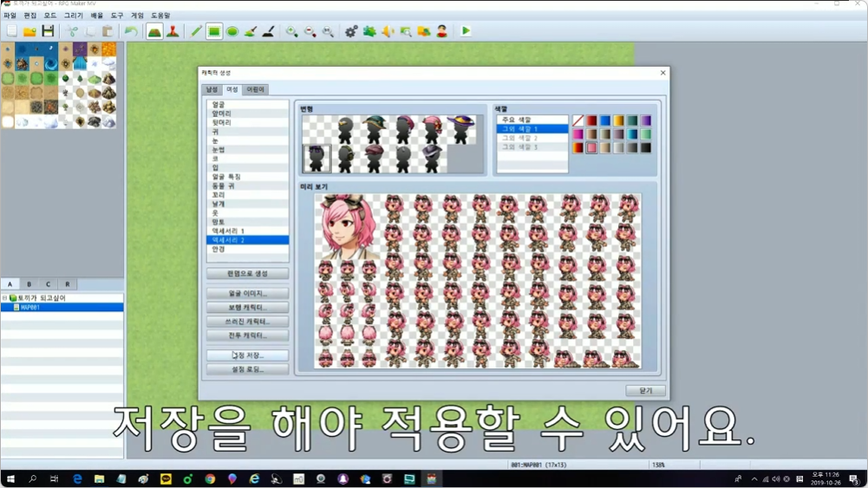Pick the magenta color swatch

click(x=578, y=133)
